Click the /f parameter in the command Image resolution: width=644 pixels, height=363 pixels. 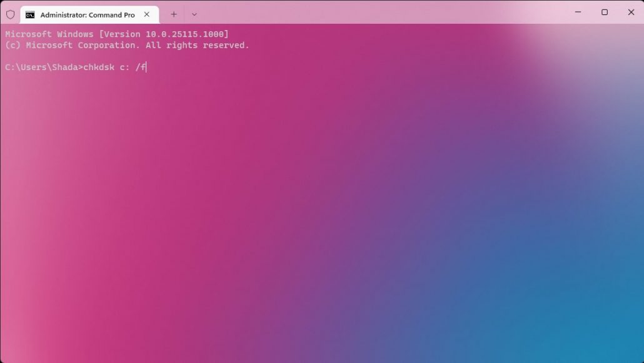click(140, 67)
